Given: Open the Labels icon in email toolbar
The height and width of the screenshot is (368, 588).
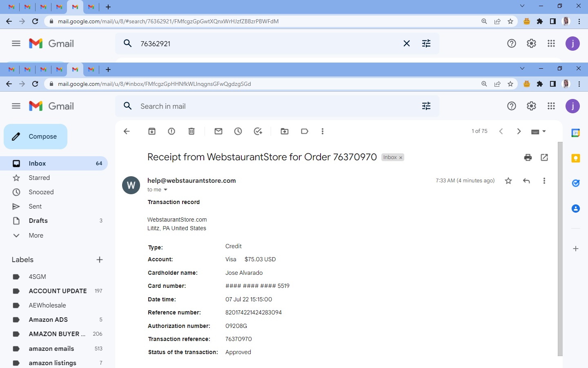Looking at the screenshot, I should point(304,131).
